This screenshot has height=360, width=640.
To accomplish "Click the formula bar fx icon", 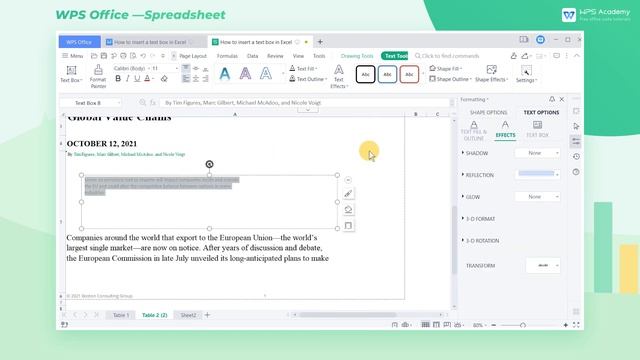I will (153, 103).
